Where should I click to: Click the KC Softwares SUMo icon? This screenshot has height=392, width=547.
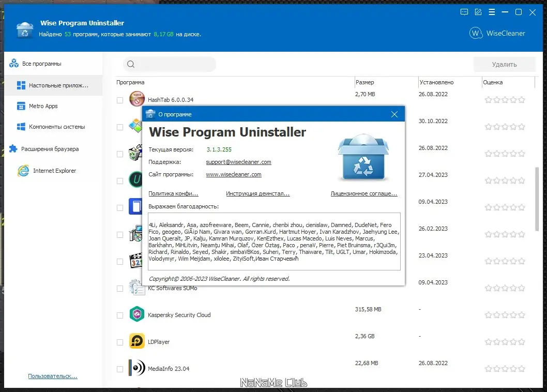tap(136, 288)
